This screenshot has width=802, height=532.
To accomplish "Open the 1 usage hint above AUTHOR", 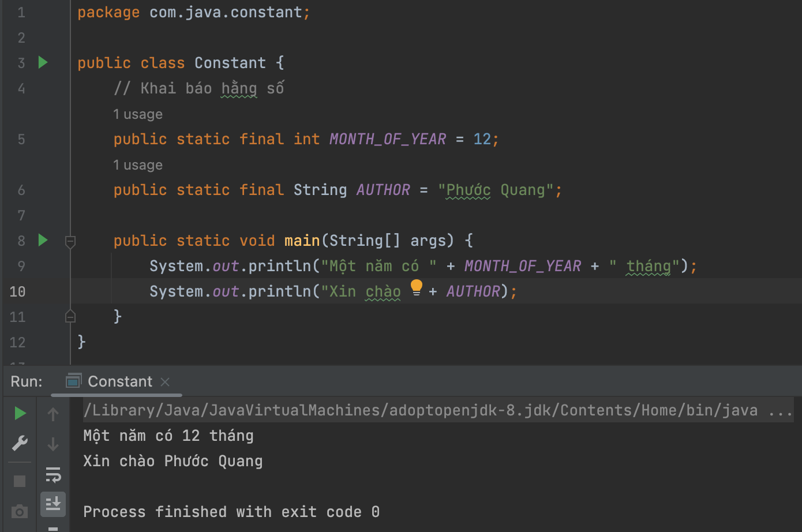I will [x=138, y=165].
